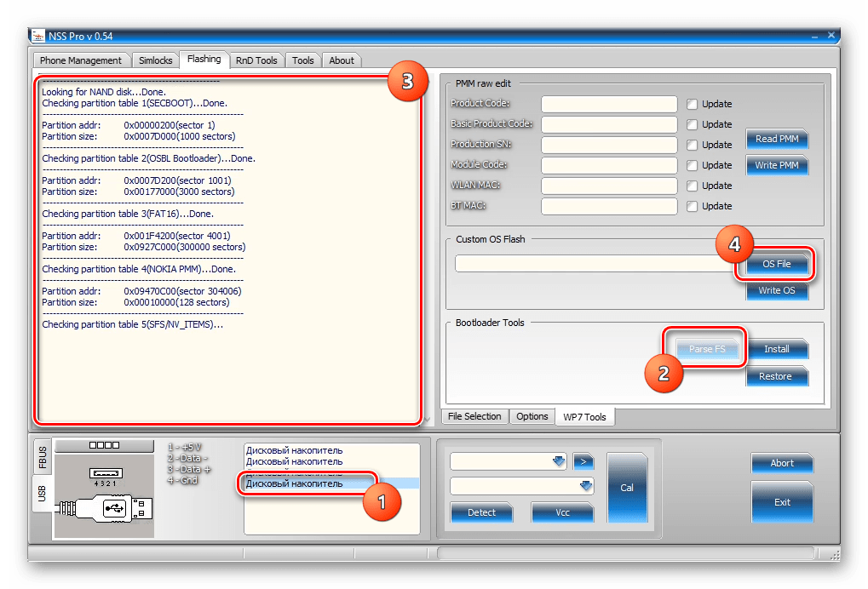Select the FBUS connection tab
Screen dimensions: 868x589
[43, 457]
